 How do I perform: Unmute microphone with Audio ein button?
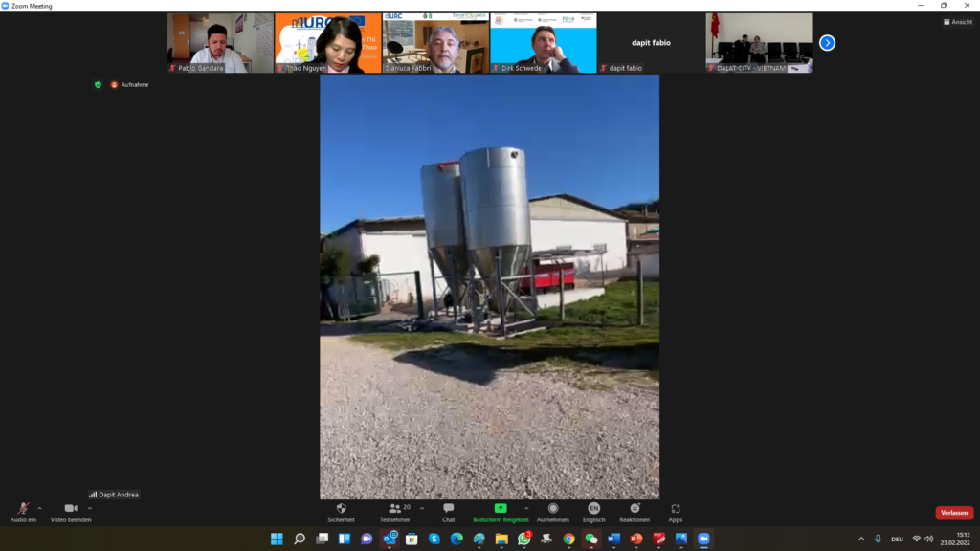tap(23, 509)
